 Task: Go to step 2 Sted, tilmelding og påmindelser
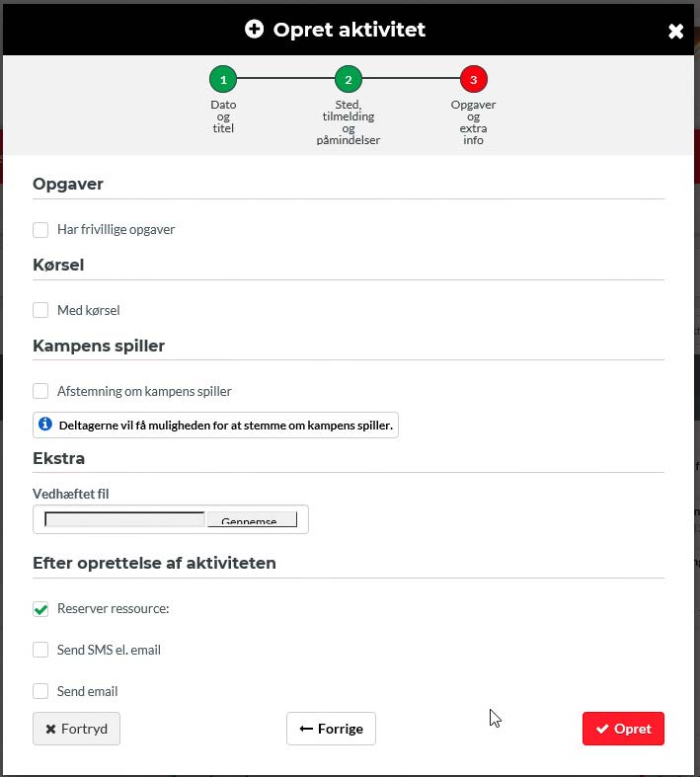(x=349, y=79)
